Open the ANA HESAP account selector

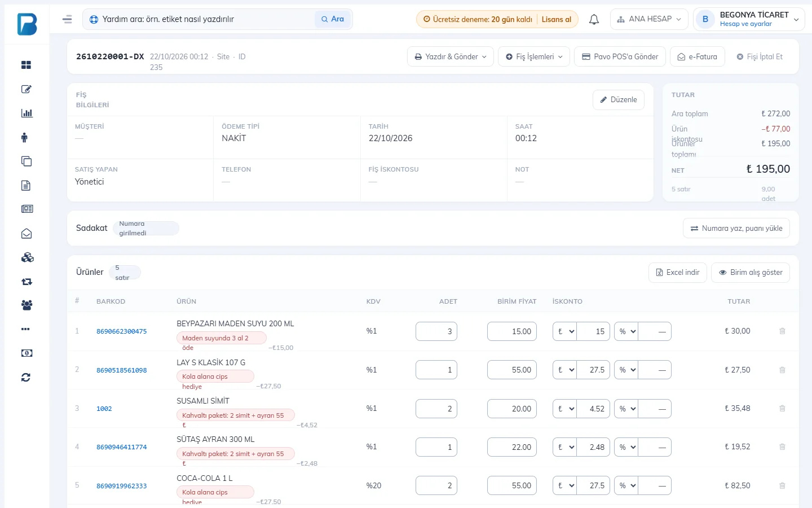click(649, 19)
